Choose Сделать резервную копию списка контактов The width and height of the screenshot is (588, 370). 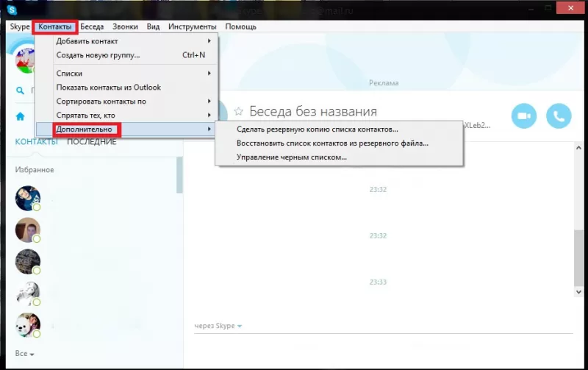(x=339, y=129)
